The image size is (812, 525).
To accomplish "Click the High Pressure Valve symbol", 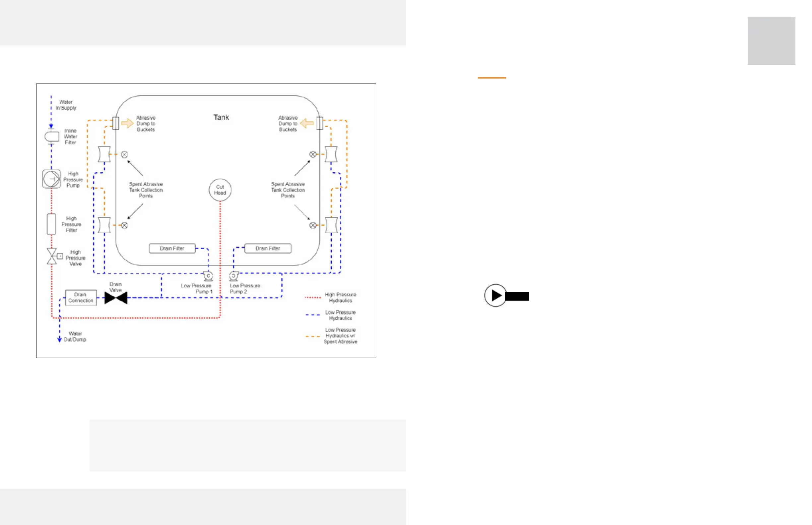I will coord(52,256).
